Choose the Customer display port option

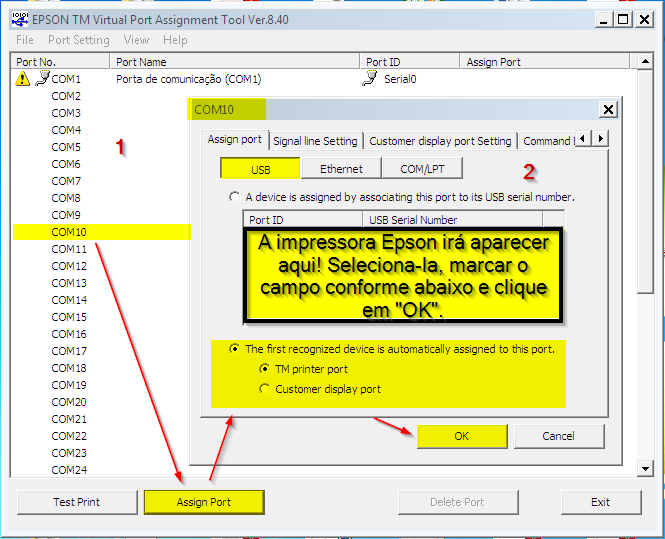(x=264, y=389)
